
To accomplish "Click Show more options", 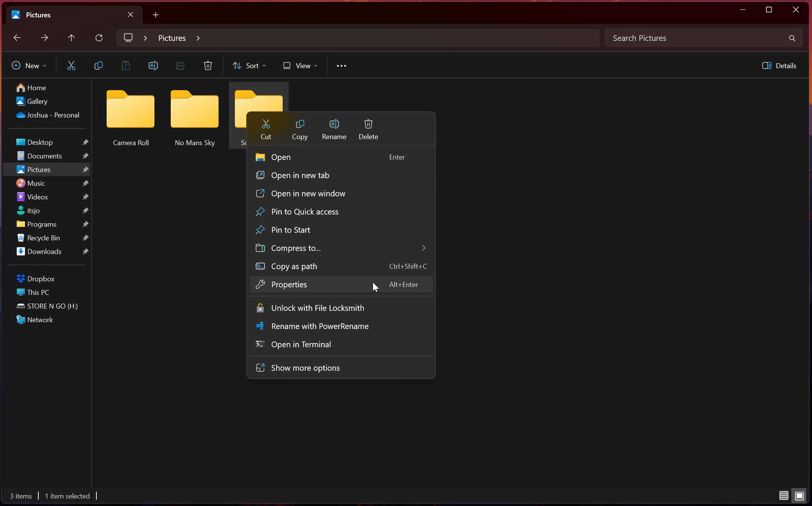I will click(x=305, y=367).
